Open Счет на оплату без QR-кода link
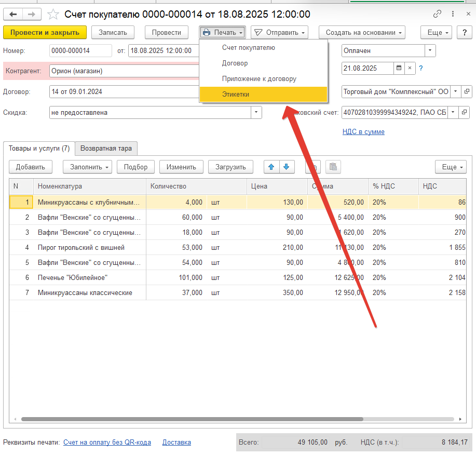The width and height of the screenshot is (476, 455). coord(107,442)
